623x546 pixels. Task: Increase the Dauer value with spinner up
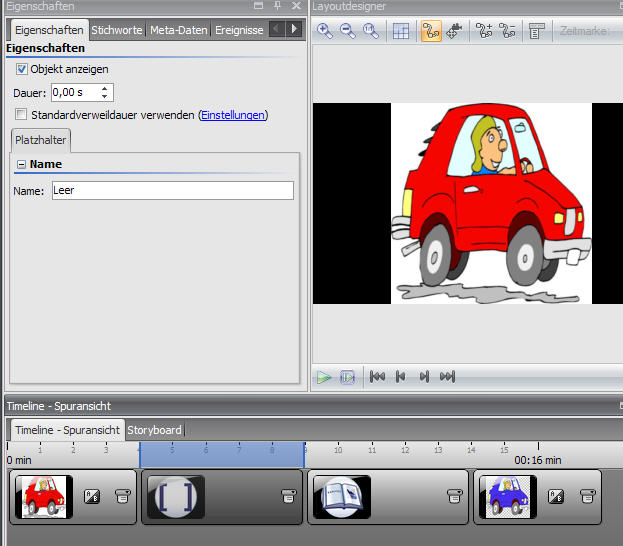point(106,88)
